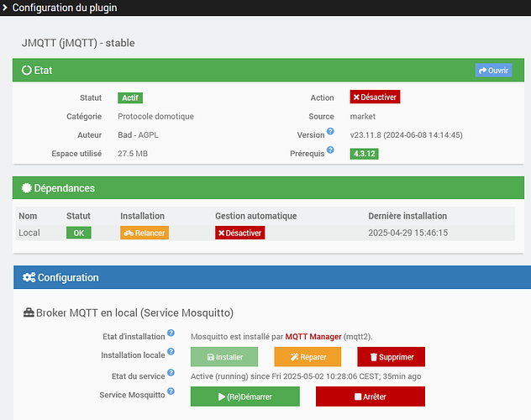531x420 pixels.
Task: Click the help icon next to Service Mosquitto
Action: 171,391
